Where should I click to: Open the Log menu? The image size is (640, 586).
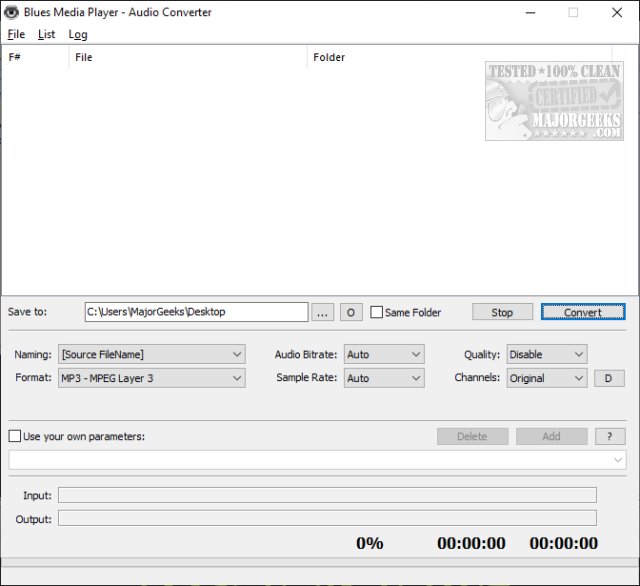[x=78, y=34]
